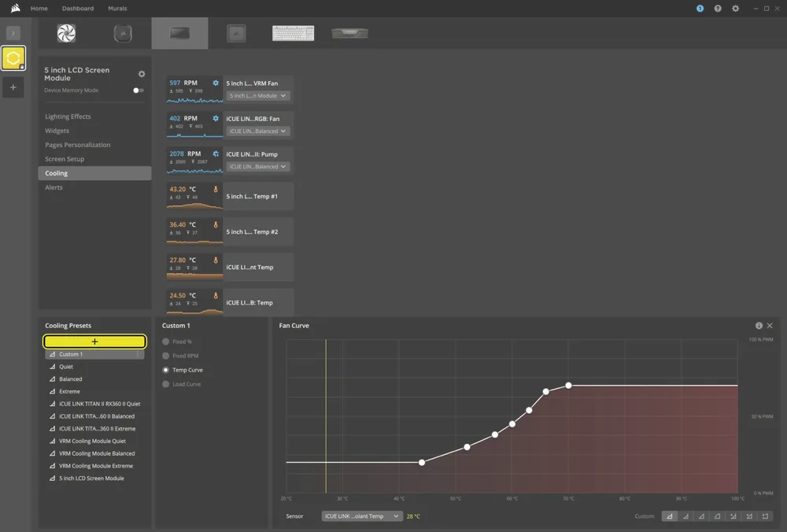The height and width of the screenshot is (532, 787).
Task: Click thermometer icon on 43.20 °C tile
Action: 216,189
